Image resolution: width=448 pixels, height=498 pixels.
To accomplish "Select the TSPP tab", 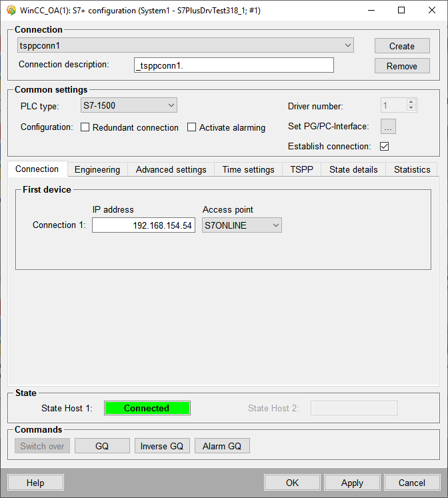I will (302, 169).
